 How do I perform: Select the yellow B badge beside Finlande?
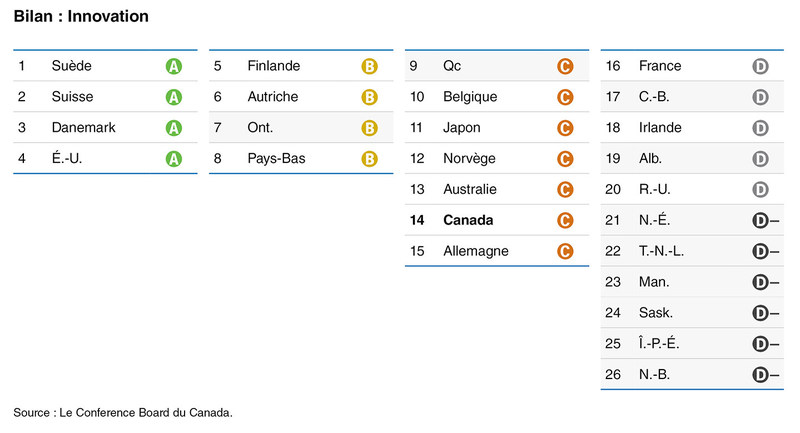[x=369, y=66]
